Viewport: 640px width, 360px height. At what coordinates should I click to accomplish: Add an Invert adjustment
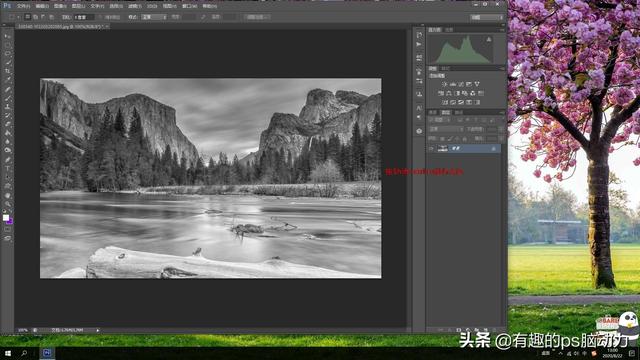click(x=444, y=102)
